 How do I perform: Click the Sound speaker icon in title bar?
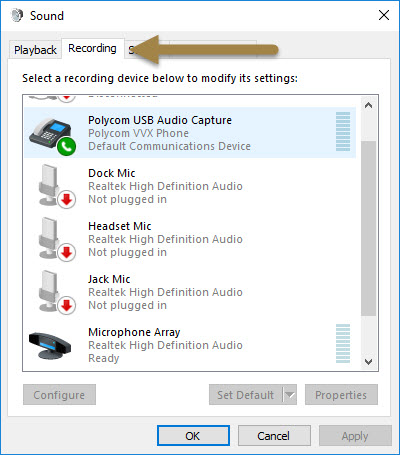tap(17, 15)
